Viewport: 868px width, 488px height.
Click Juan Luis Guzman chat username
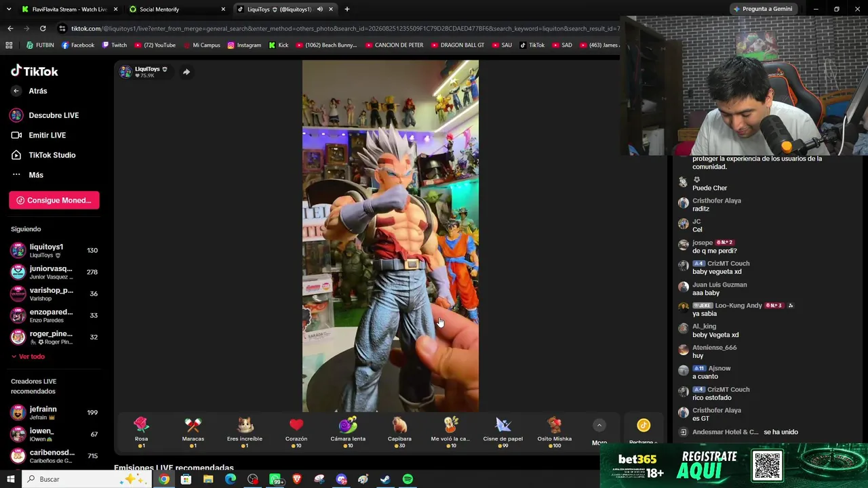coord(719,285)
